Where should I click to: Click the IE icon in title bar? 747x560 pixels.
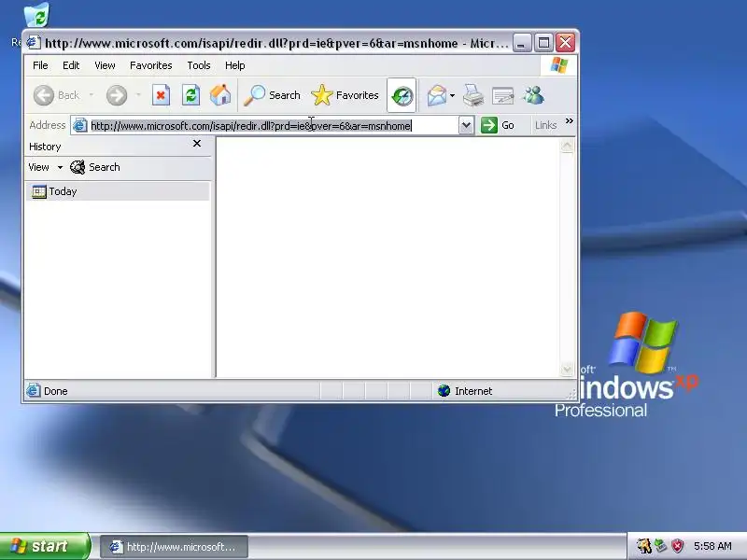click(34, 42)
